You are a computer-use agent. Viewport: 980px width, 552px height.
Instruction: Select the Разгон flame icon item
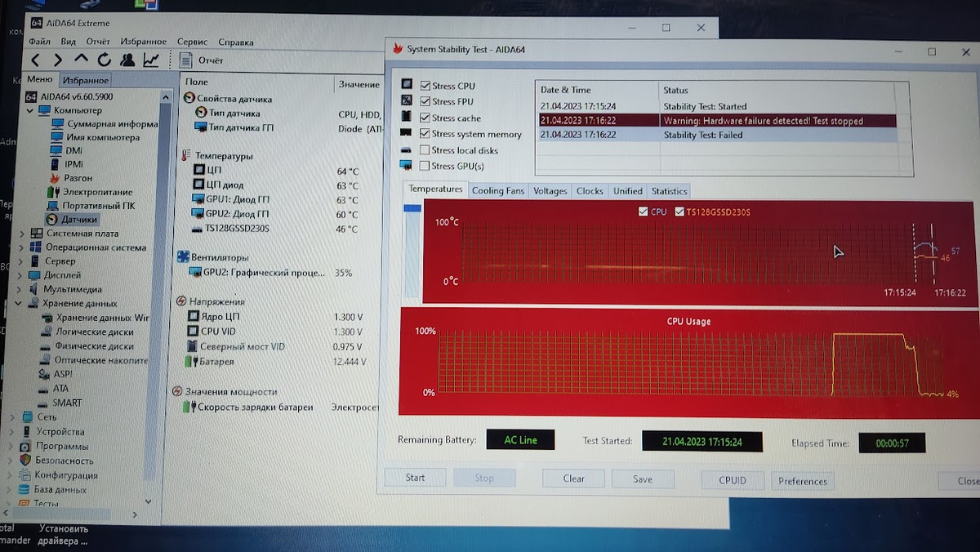click(x=56, y=178)
